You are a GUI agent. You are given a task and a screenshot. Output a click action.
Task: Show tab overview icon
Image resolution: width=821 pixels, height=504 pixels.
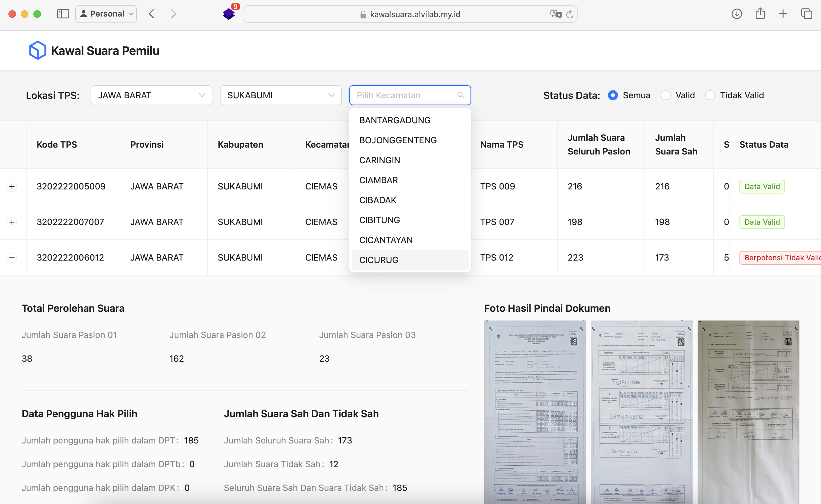click(x=807, y=14)
